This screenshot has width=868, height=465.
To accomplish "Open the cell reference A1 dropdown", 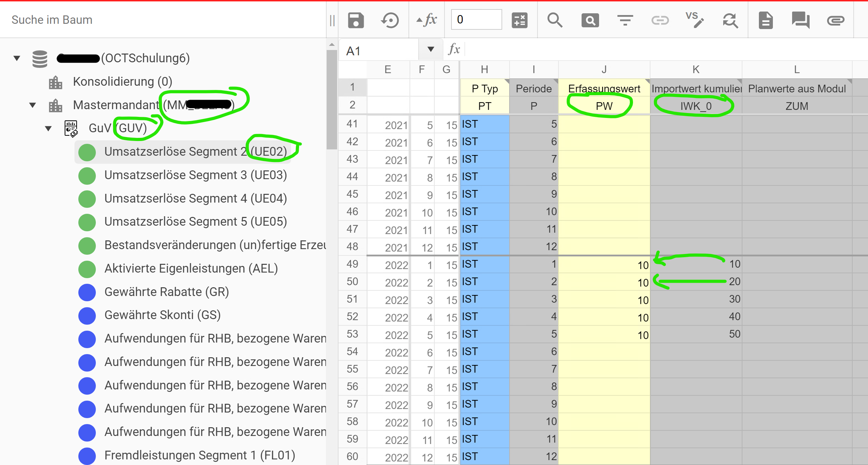I will [x=431, y=50].
